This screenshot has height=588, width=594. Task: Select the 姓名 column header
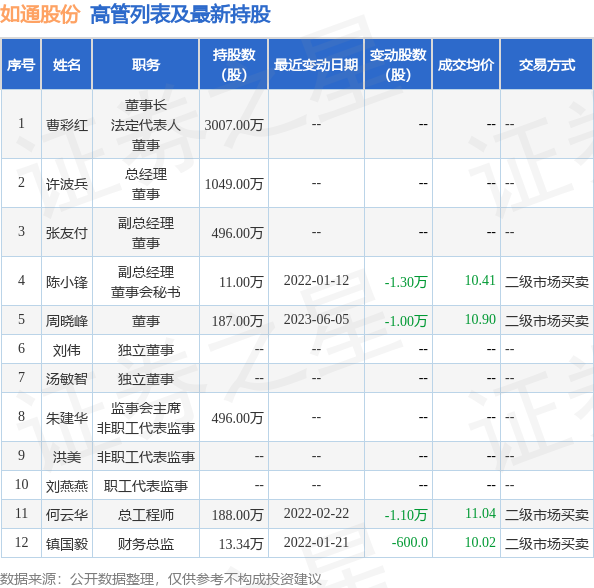(67, 65)
